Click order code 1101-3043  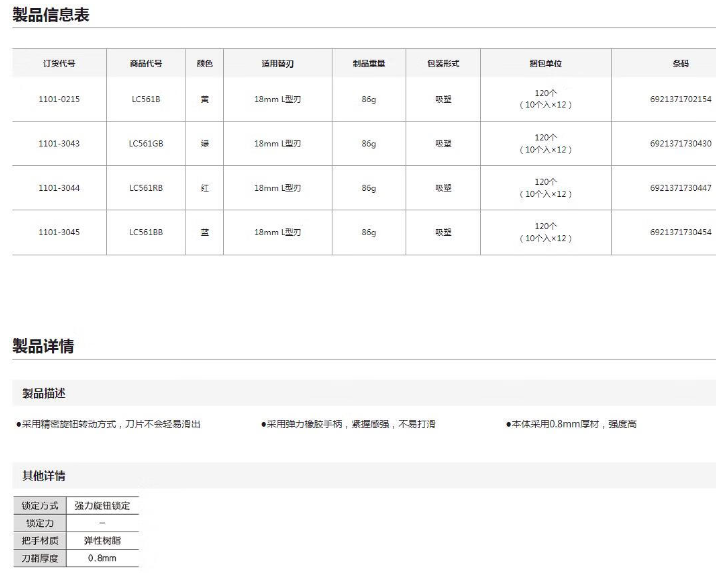(x=59, y=143)
